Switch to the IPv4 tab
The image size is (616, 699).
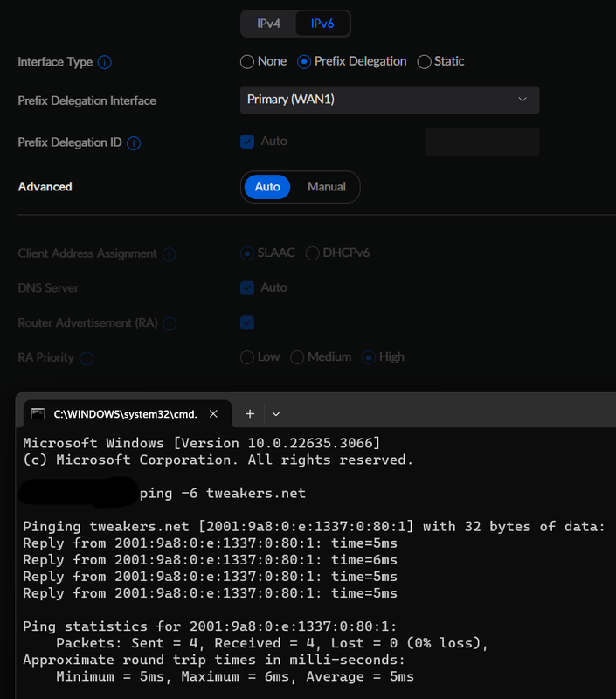coord(268,24)
